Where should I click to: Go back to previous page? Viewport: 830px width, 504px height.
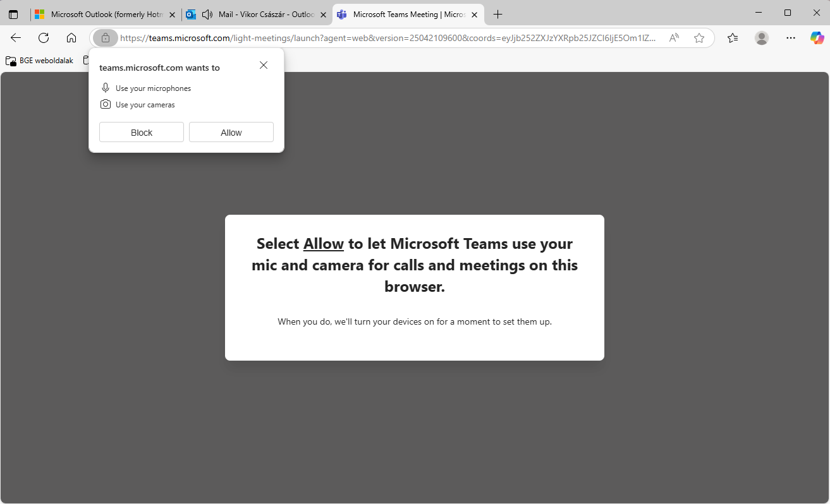(x=16, y=38)
